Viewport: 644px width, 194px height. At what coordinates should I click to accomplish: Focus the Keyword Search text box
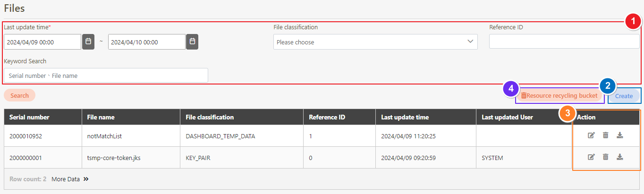[x=106, y=76]
